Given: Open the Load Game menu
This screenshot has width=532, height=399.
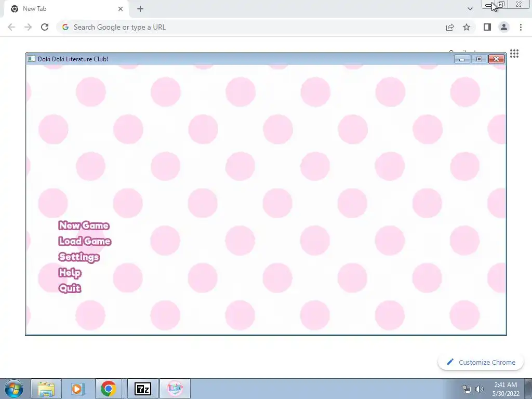Looking at the screenshot, I should [x=85, y=241].
